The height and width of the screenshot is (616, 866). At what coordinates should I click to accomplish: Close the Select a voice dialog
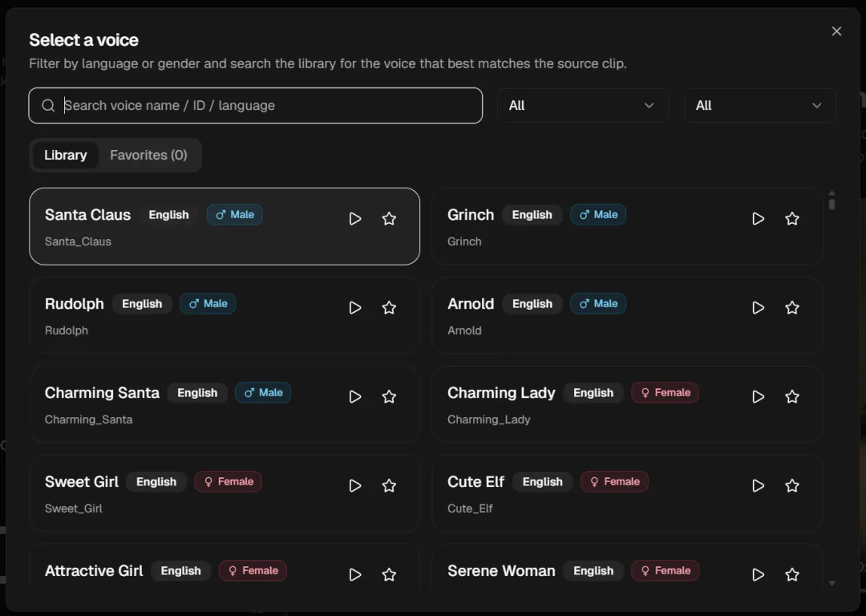click(x=836, y=31)
